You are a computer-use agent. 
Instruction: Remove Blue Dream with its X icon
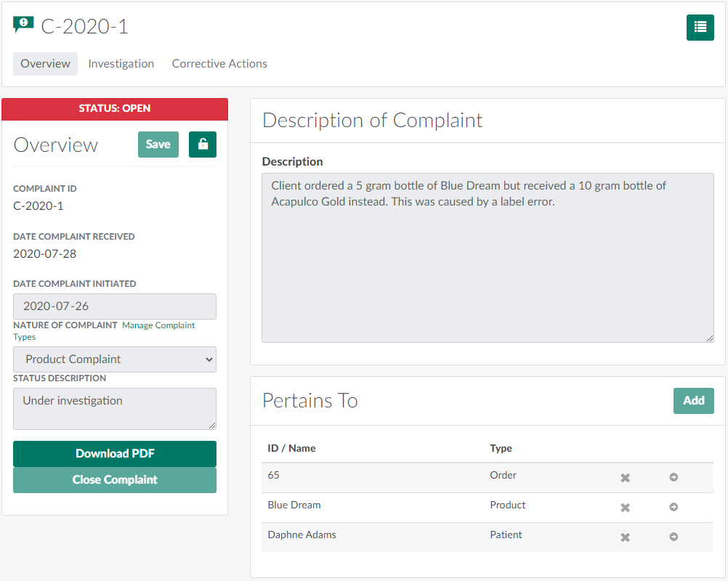tap(625, 508)
